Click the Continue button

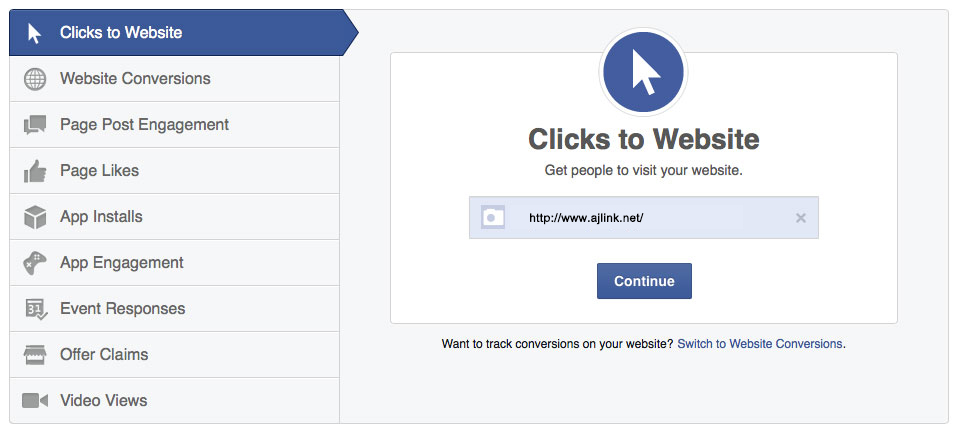(x=644, y=281)
